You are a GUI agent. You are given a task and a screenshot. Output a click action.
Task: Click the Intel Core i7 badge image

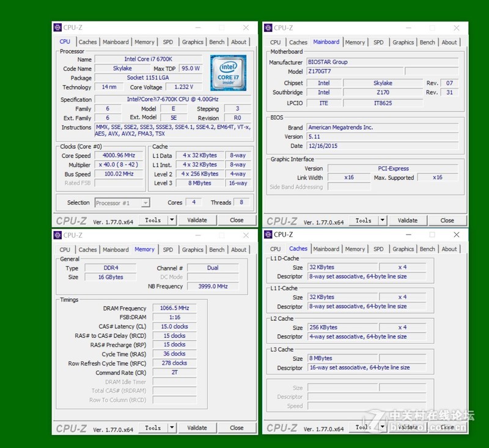pos(227,73)
